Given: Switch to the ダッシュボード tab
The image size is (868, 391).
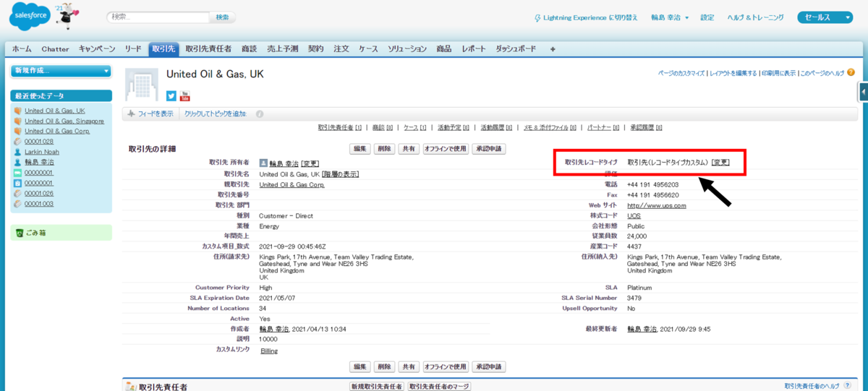Looking at the screenshot, I should pyautogui.click(x=516, y=49).
